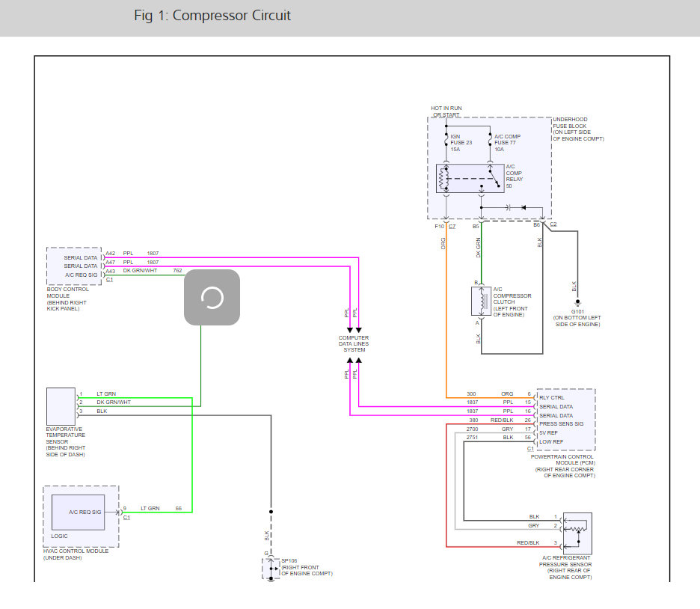Click the COMPUTER DATA LINES SYSTEM label
The width and height of the screenshot is (700, 609).
click(354, 343)
